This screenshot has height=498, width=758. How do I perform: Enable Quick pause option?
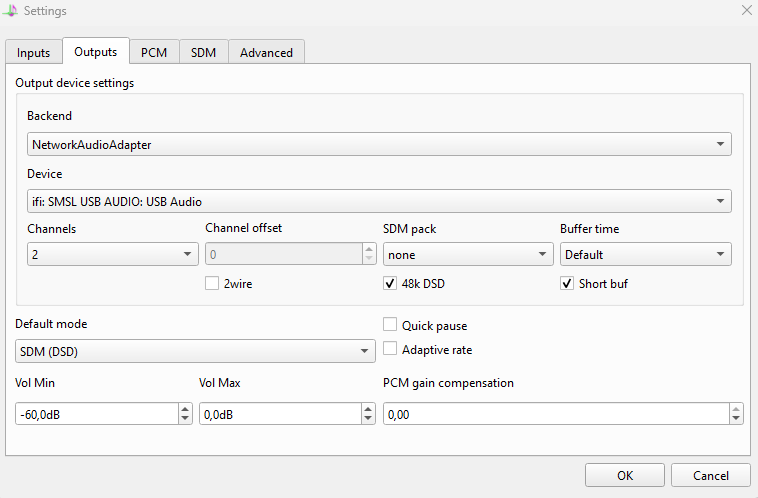(390, 324)
